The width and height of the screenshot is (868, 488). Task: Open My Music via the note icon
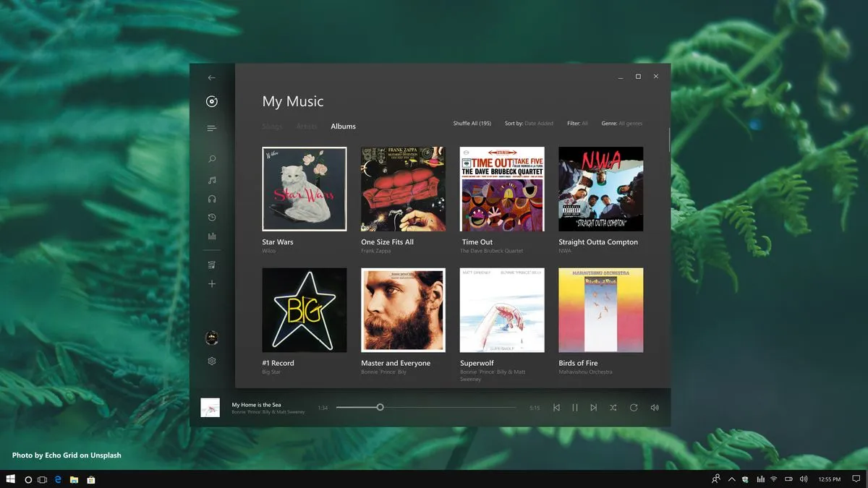tap(212, 180)
